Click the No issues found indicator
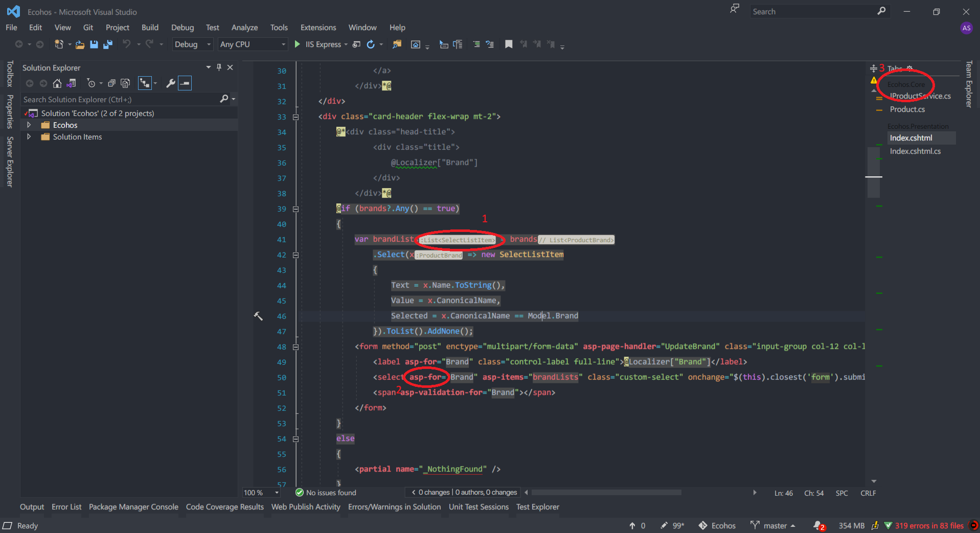The height and width of the screenshot is (533, 980). click(x=326, y=493)
